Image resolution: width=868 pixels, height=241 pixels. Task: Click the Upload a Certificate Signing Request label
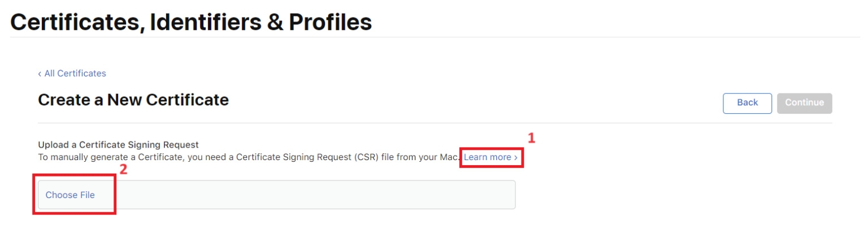tap(118, 145)
